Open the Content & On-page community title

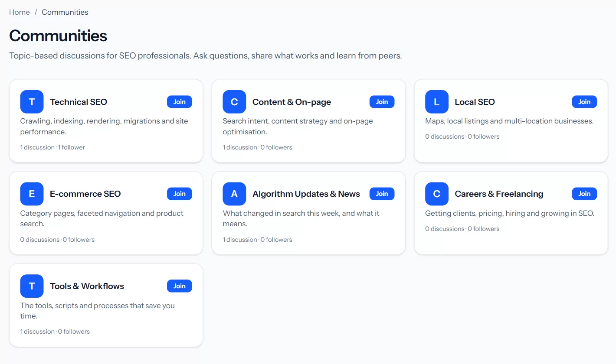292,102
